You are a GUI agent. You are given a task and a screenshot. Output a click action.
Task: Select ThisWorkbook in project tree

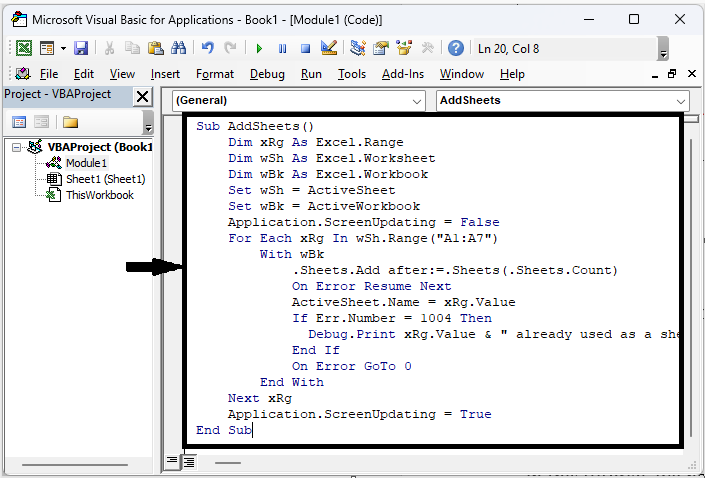(100, 195)
